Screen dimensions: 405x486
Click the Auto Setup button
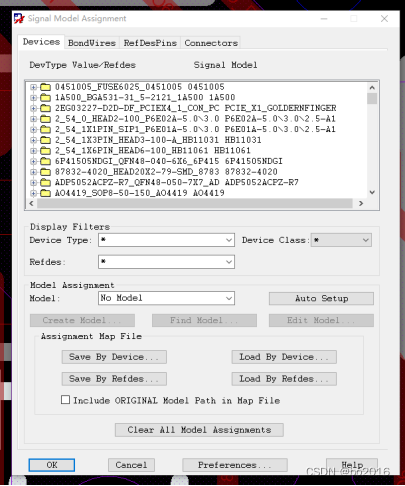click(321, 298)
